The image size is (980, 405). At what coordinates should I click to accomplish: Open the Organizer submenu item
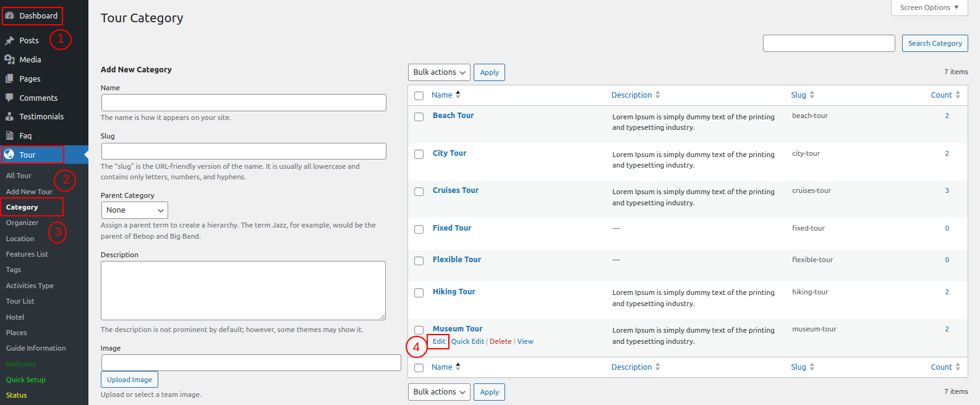[x=22, y=223]
